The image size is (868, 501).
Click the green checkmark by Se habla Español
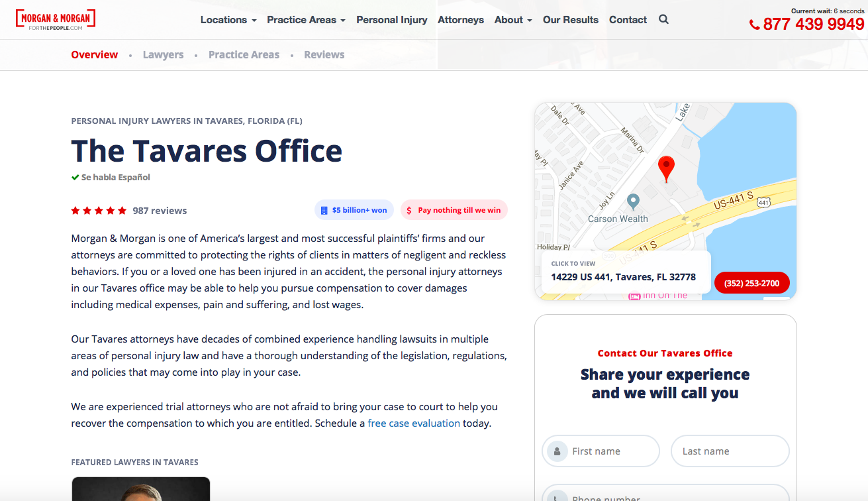click(x=75, y=178)
